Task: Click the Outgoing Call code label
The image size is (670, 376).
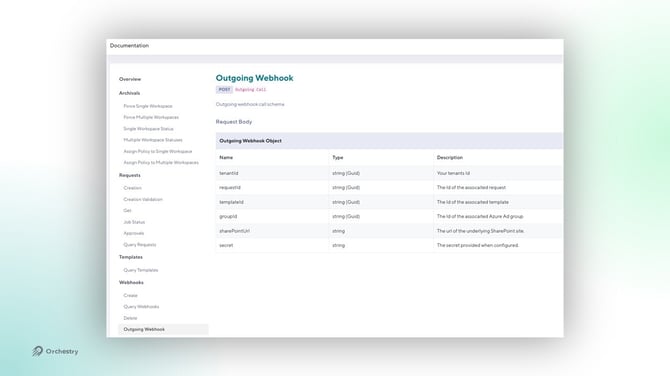Action: point(250,90)
